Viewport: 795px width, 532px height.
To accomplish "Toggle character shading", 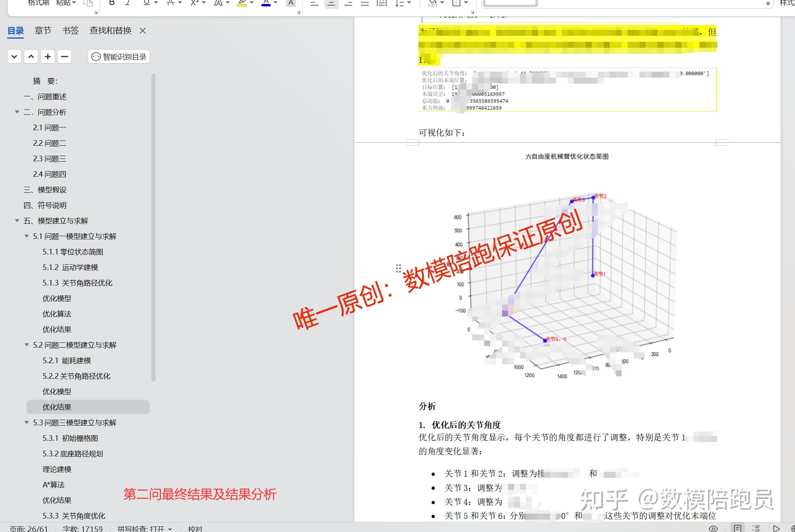I will click(291, 3).
